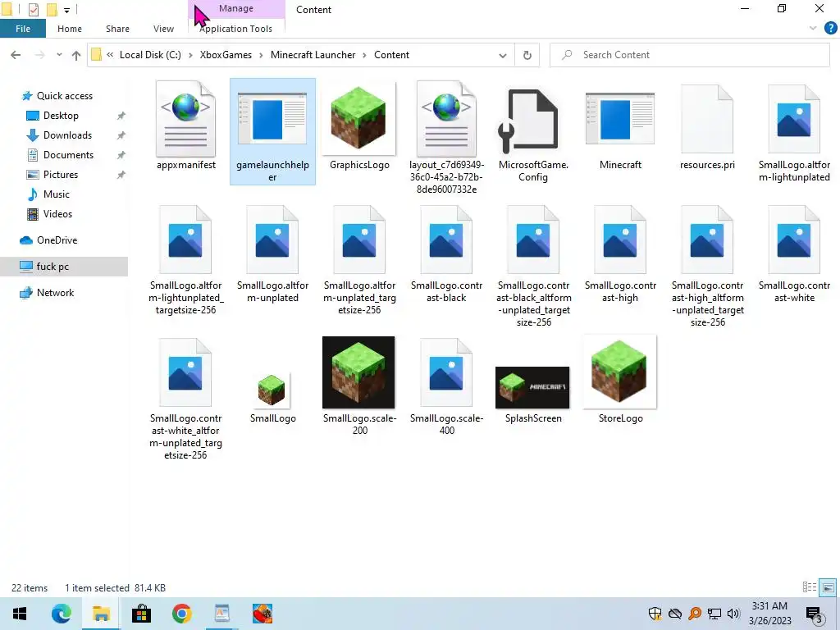Select the resources.pri file
The image size is (840, 630).
pyautogui.click(x=707, y=126)
